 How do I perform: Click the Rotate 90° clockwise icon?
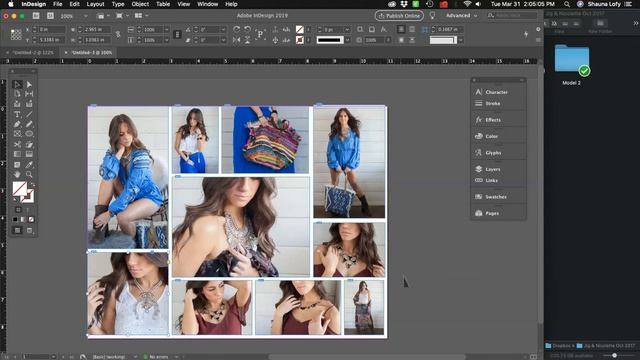236,29
